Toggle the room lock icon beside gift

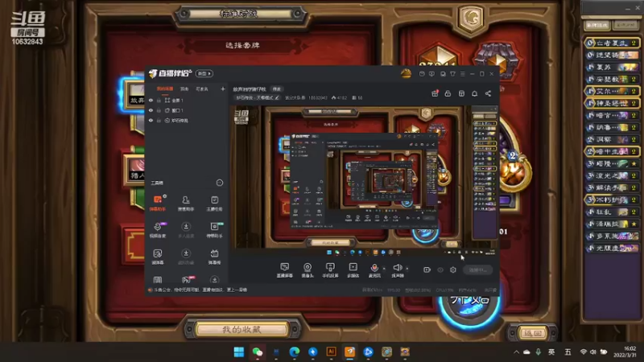(x=448, y=93)
